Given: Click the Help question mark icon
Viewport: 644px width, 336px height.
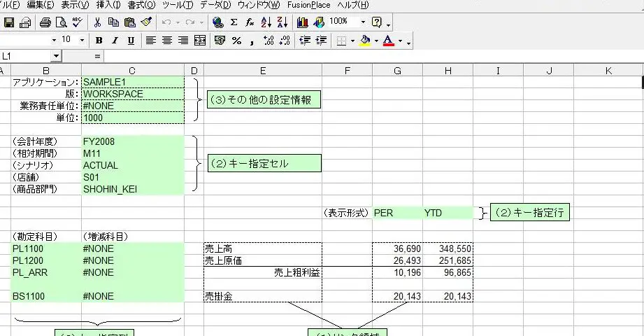Looking at the screenshot, I should [x=377, y=22].
